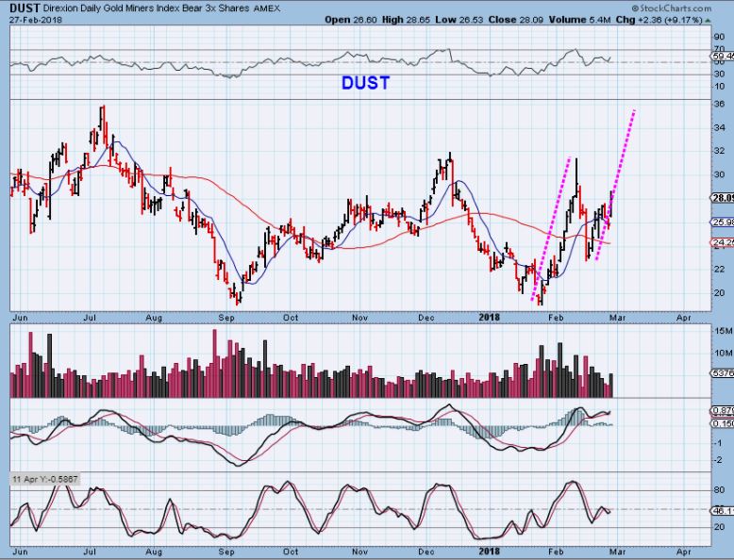Click the fund name 'Direxion Daily Gold Miners Index Bear 3x Shares'
The height and width of the screenshot is (560, 734).
tap(146, 8)
